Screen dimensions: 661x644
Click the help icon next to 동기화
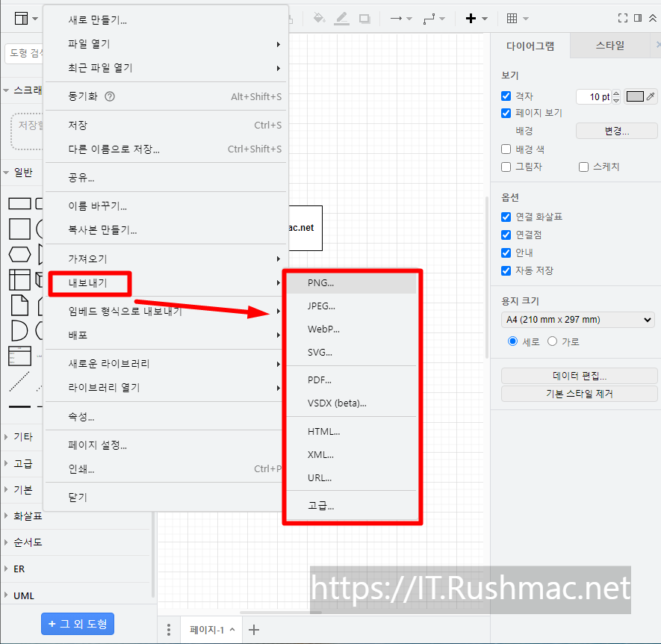(x=110, y=96)
